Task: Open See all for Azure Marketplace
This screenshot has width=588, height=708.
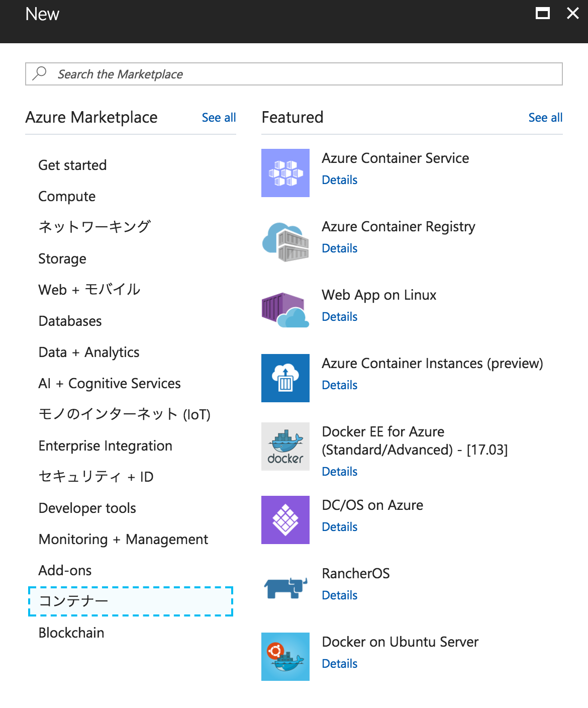Action: 219,118
